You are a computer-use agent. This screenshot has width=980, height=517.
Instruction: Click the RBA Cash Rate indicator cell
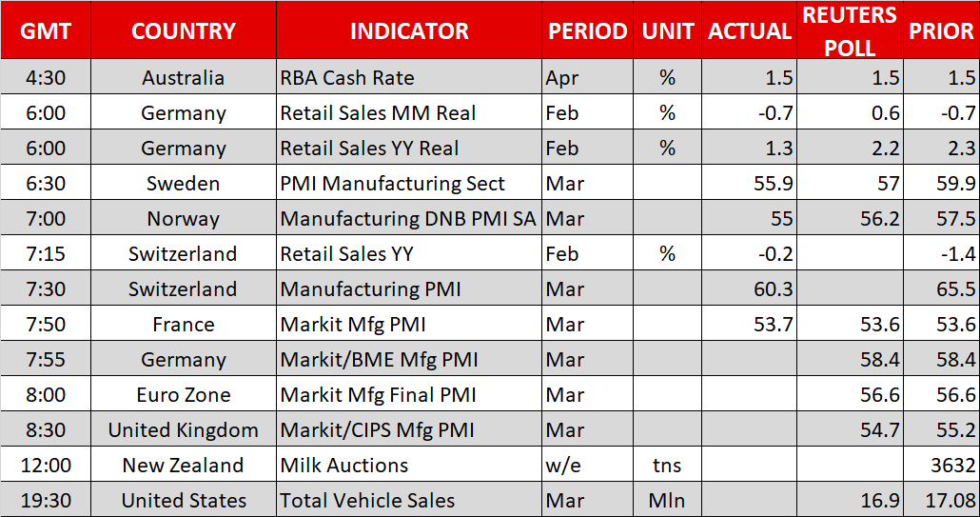tap(409, 78)
